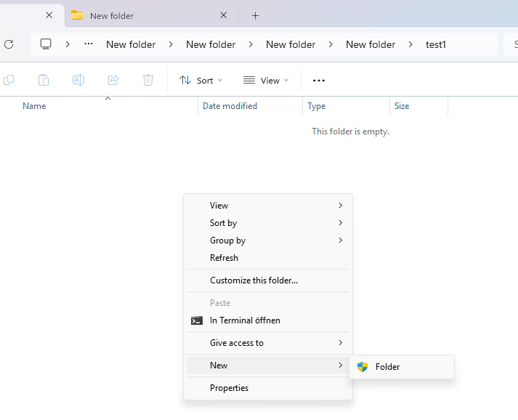Click the Delete trash can icon

click(148, 80)
